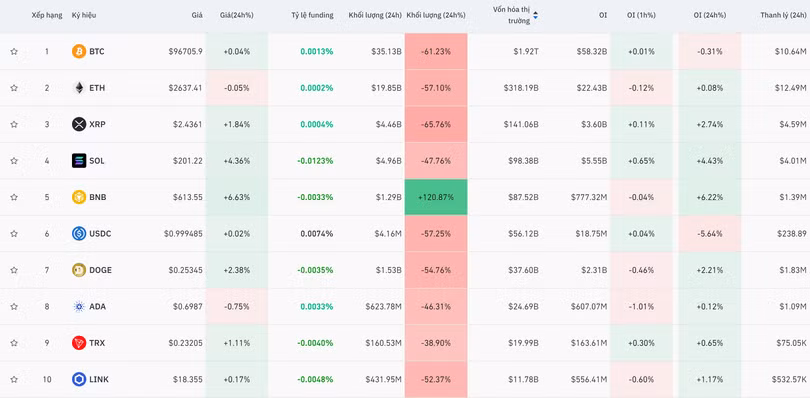Click BNB price change +6.63%

click(x=237, y=197)
